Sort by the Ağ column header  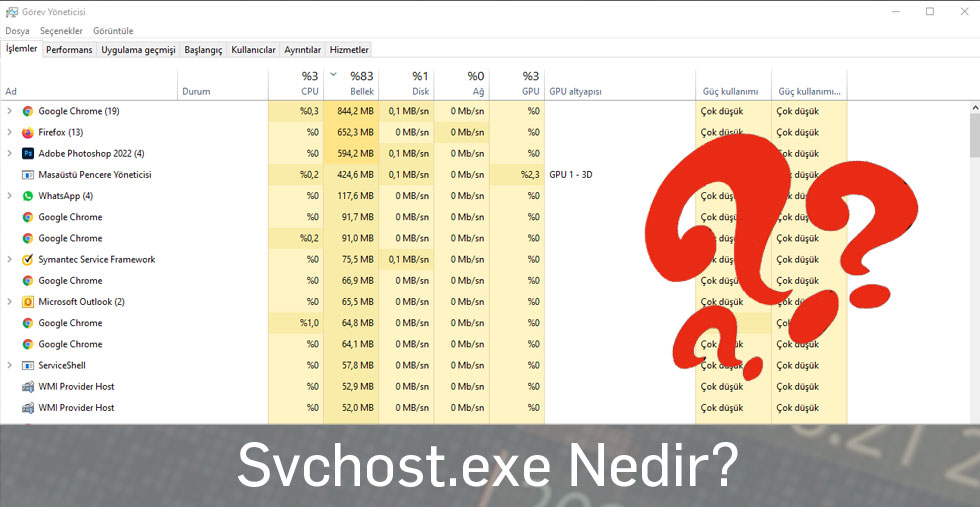[x=462, y=84]
